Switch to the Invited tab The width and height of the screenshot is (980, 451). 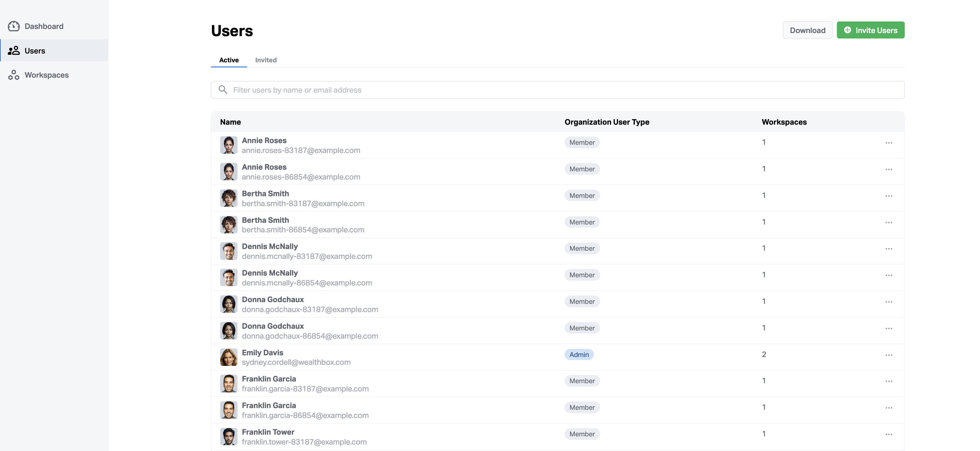[265, 60]
